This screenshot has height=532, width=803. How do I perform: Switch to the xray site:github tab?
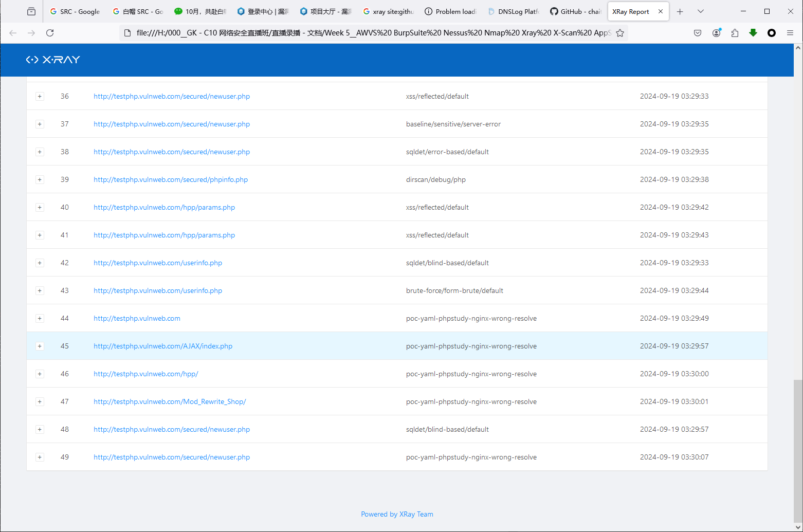click(x=389, y=11)
